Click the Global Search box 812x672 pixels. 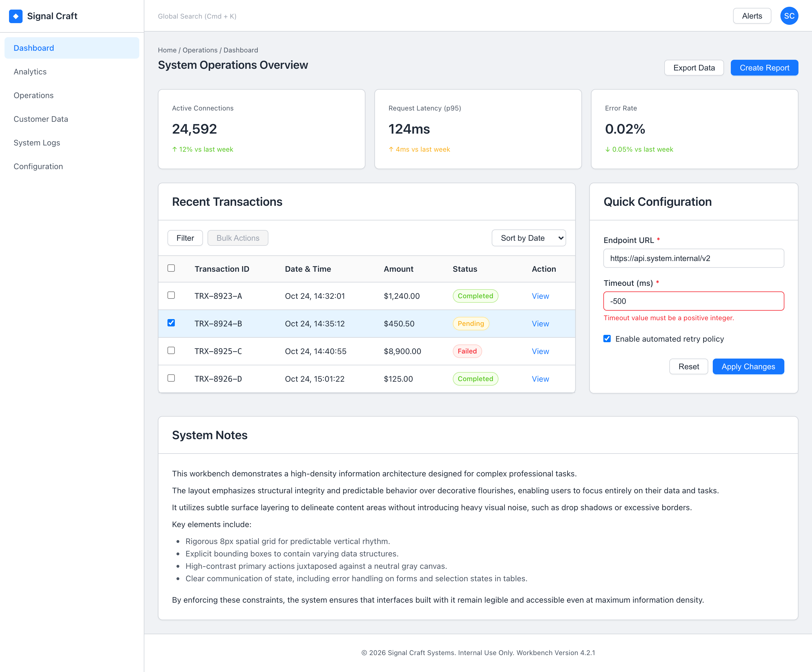click(197, 16)
